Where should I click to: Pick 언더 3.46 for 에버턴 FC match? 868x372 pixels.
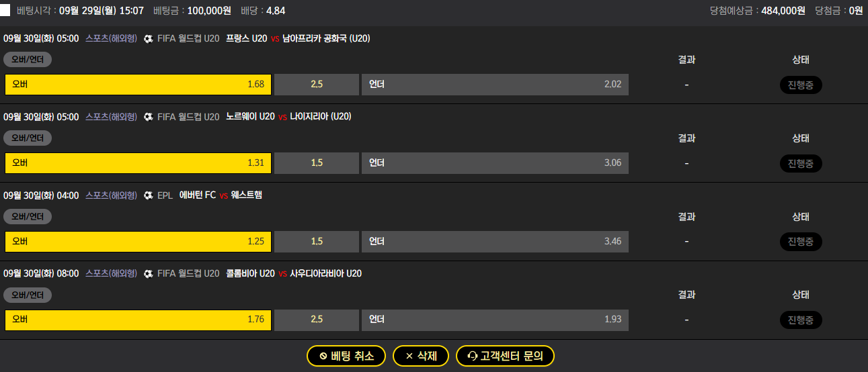(x=495, y=242)
